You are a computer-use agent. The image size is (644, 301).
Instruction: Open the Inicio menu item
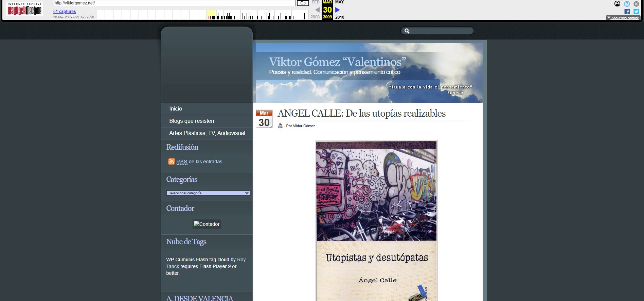(176, 108)
